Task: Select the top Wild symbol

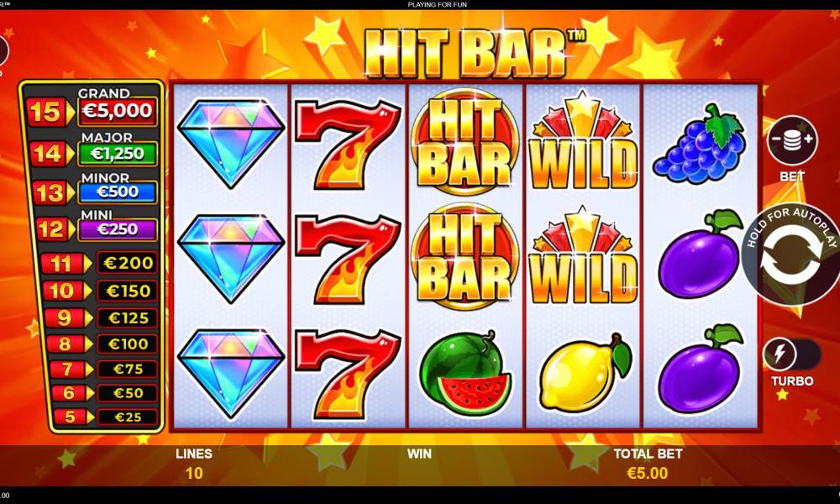Action: (583, 140)
